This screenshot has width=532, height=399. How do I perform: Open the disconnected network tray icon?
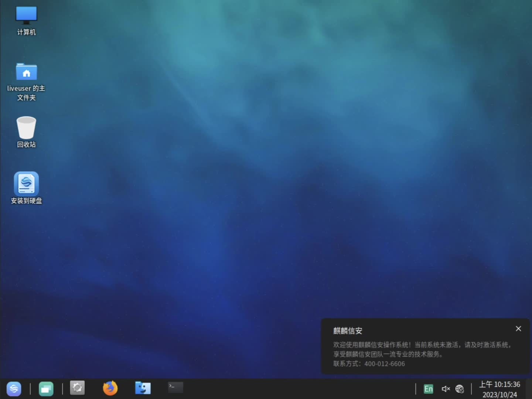[460, 389]
